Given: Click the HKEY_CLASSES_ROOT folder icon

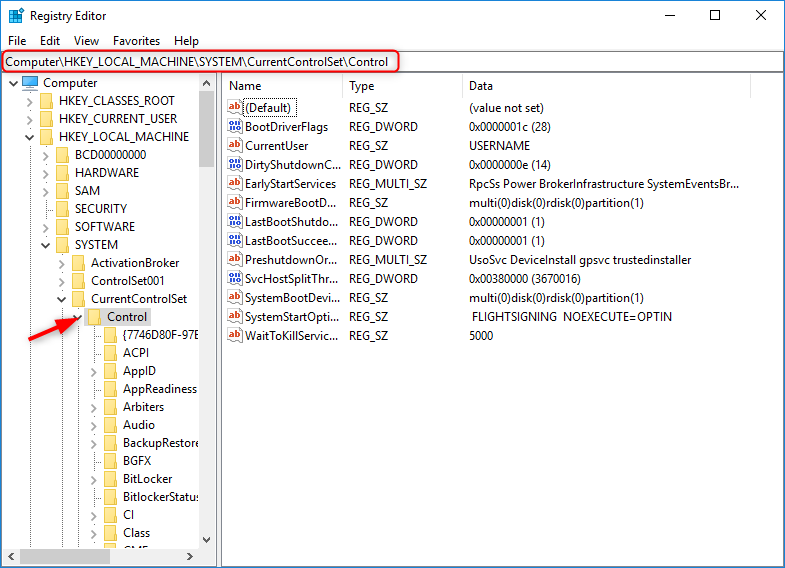Looking at the screenshot, I should click(x=46, y=101).
